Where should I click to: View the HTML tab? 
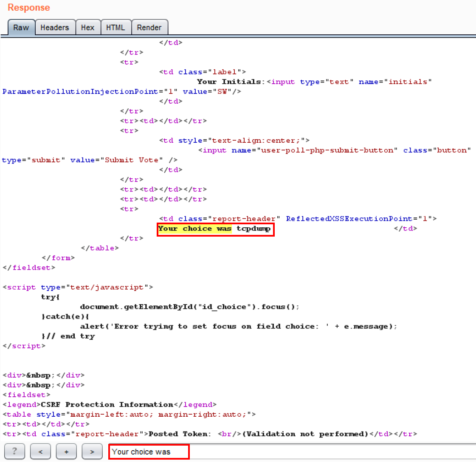pyautogui.click(x=115, y=28)
